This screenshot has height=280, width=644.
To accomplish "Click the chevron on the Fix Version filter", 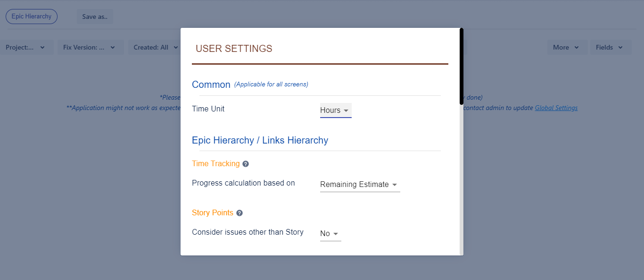I will click(113, 47).
